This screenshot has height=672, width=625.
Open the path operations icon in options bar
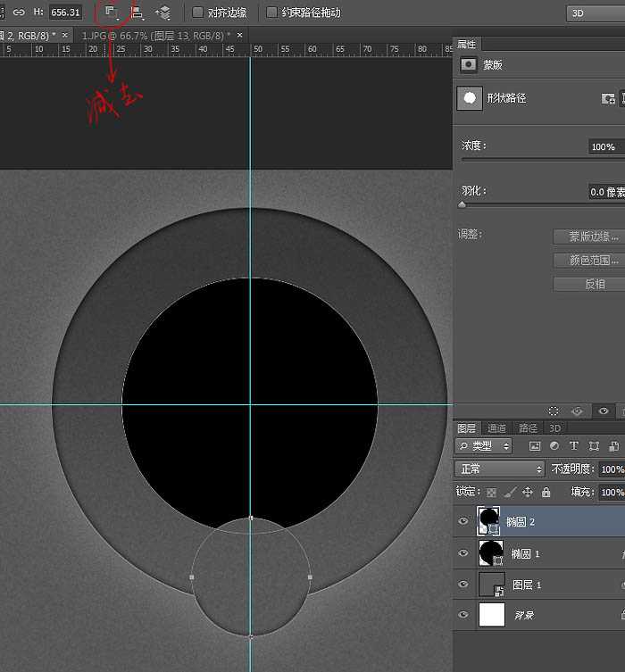point(112,12)
